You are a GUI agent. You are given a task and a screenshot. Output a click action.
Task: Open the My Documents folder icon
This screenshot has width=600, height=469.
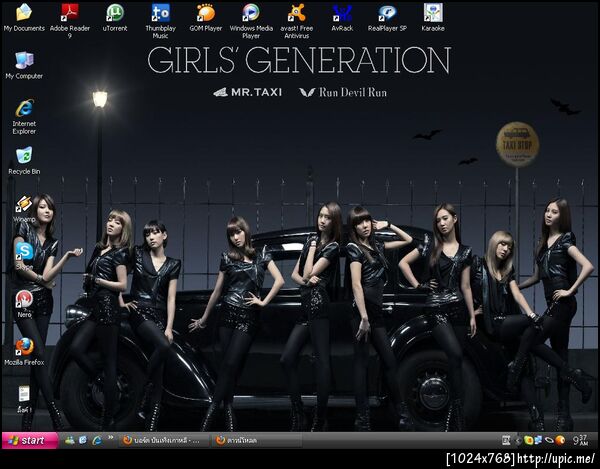point(24,17)
